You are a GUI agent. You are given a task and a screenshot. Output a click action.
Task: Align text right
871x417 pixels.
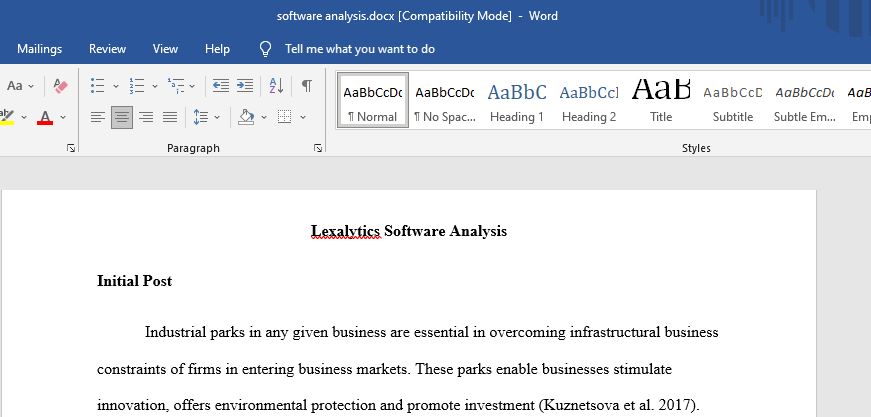pos(146,117)
